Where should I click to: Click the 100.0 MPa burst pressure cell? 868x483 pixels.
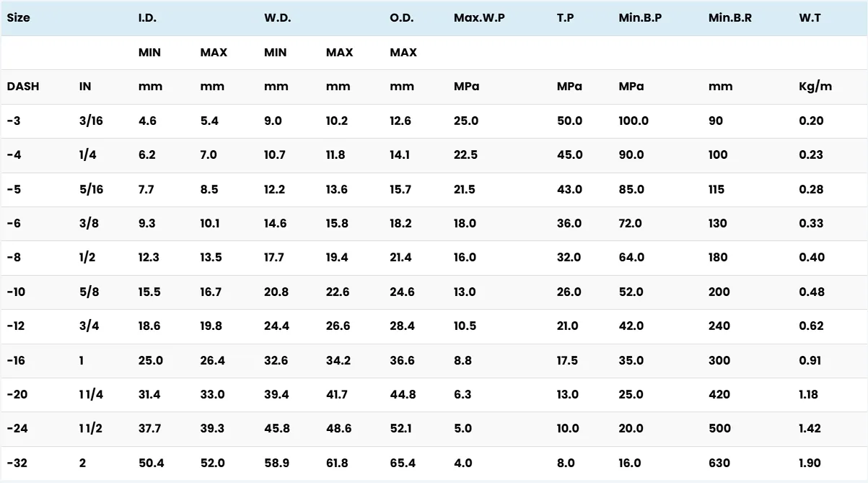pos(634,121)
